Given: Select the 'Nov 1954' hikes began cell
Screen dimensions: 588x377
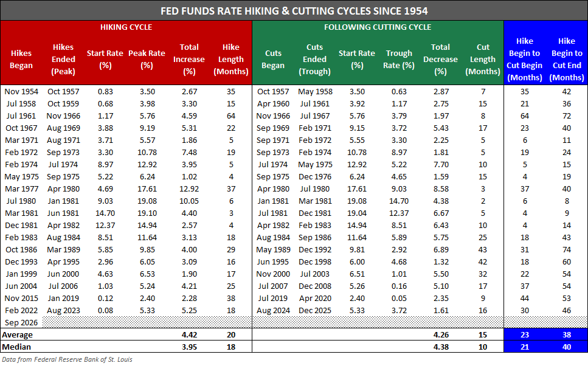Looking at the screenshot, I should tap(21, 92).
